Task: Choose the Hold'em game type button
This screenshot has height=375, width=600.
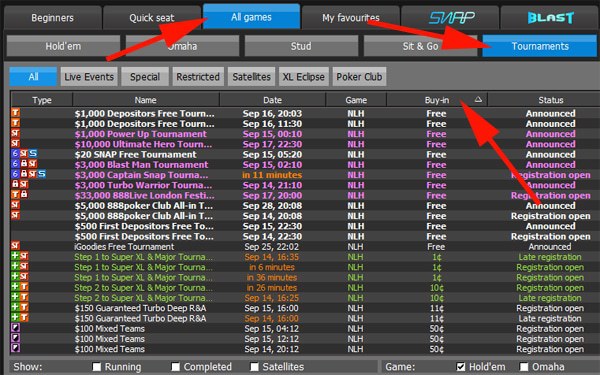Action: coord(63,46)
